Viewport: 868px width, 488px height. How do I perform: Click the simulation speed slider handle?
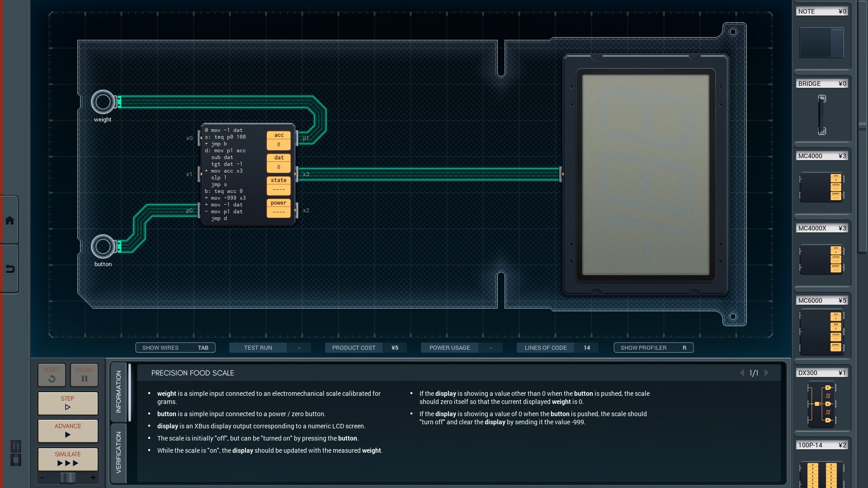click(x=68, y=478)
